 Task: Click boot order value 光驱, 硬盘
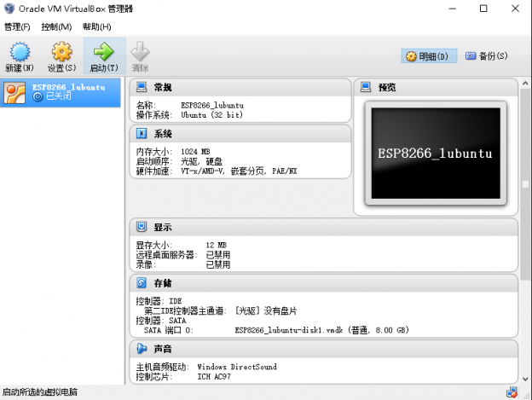tap(201, 161)
